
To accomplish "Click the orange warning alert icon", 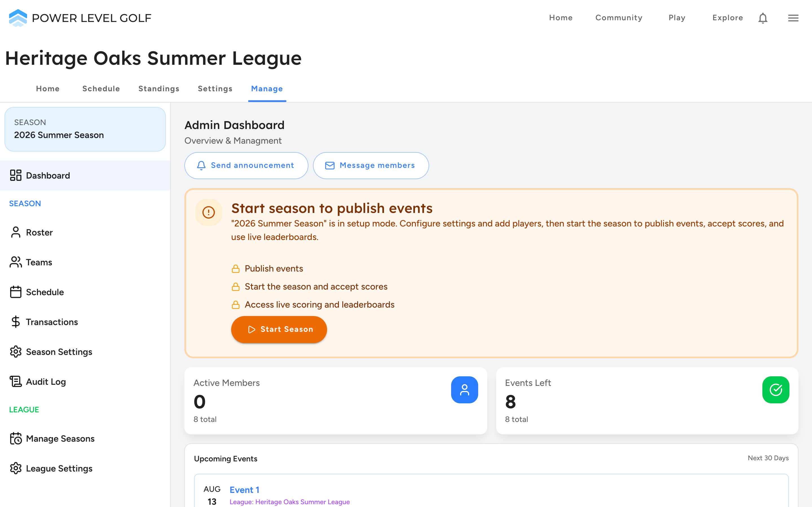I will click(x=208, y=212).
